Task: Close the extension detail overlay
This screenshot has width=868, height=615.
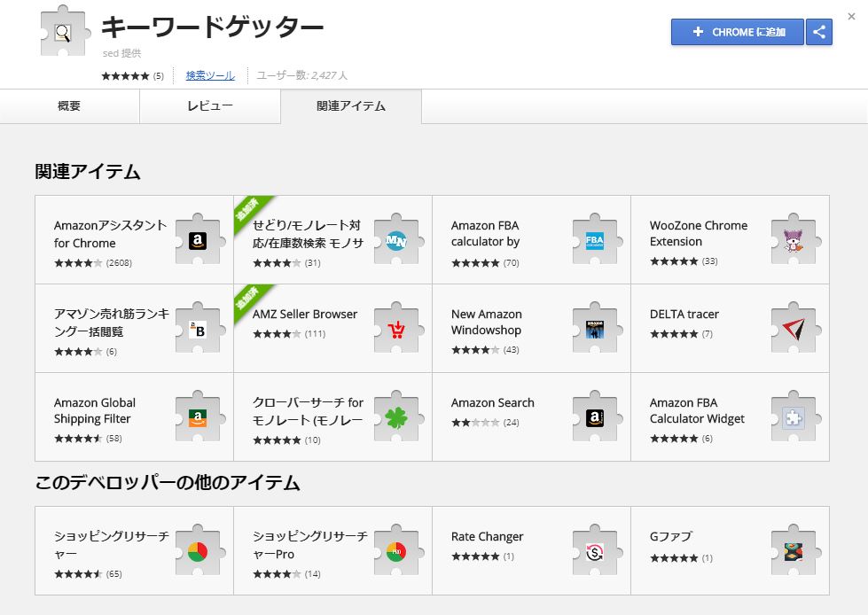Action: 851,17
